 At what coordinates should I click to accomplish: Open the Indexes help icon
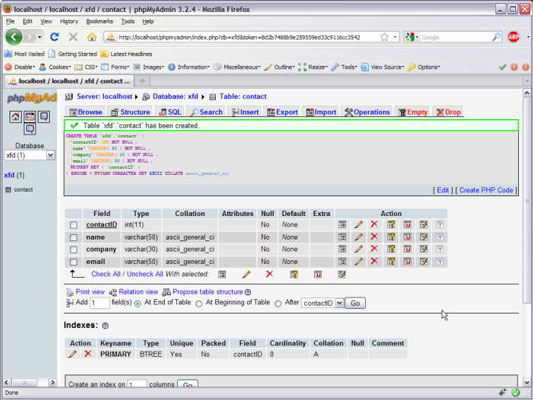click(x=105, y=326)
